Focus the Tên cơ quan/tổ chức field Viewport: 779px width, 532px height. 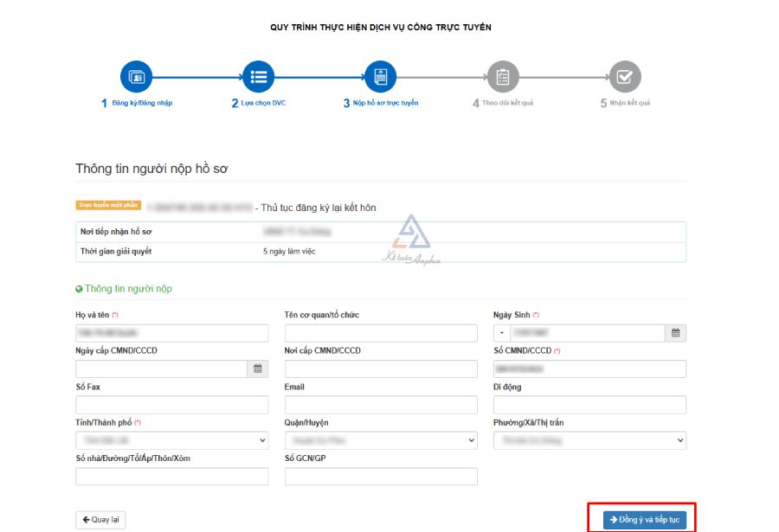tap(380, 333)
